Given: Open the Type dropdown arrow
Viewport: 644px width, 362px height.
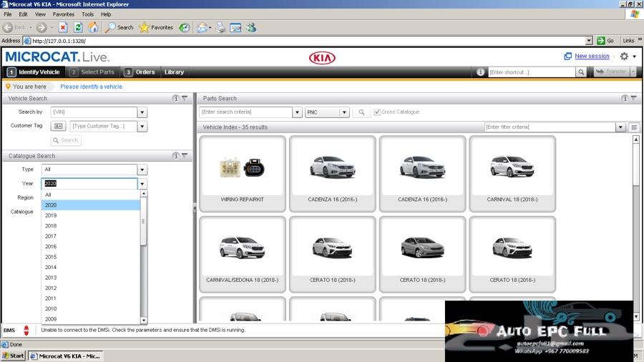Looking at the screenshot, I should (x=142, y=170).
